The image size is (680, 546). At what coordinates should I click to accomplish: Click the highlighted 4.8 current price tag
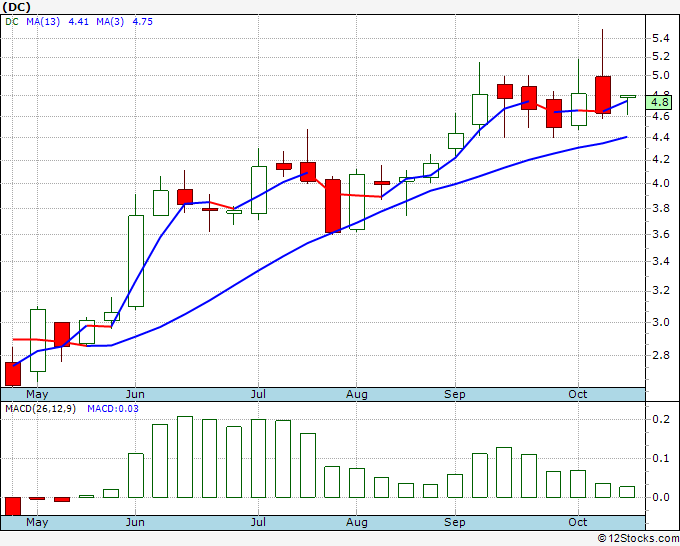click(659, 103)
